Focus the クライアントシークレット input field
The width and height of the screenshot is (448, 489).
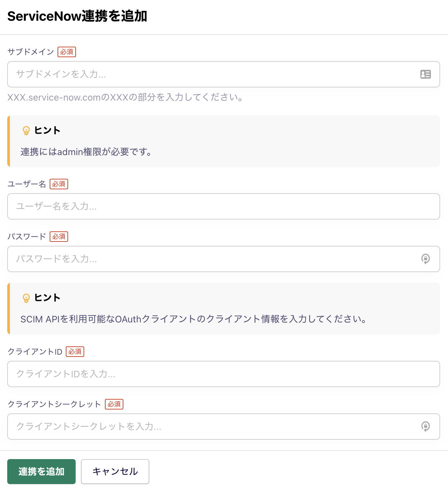click(x=214, y=427)
